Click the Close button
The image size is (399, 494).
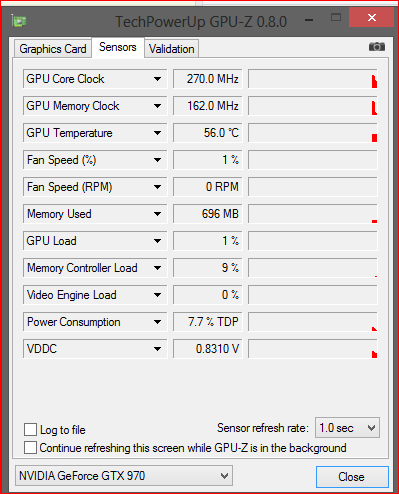click(352, 477)
